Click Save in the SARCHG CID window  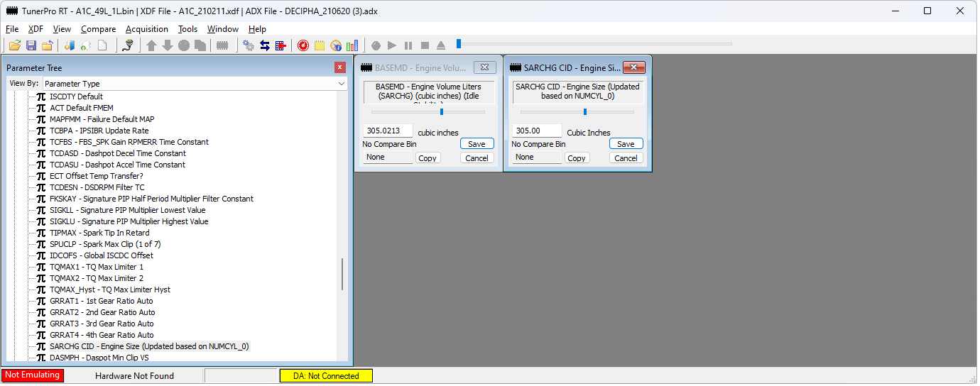pos(626,144)
